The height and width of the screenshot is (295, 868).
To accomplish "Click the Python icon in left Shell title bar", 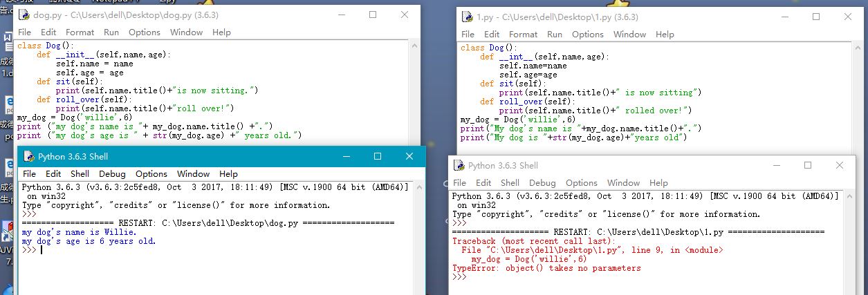I will pos(29,156).
